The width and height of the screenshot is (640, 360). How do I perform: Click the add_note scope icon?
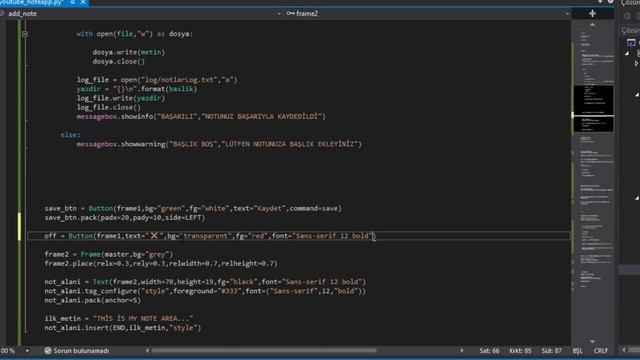coord(2,13)
